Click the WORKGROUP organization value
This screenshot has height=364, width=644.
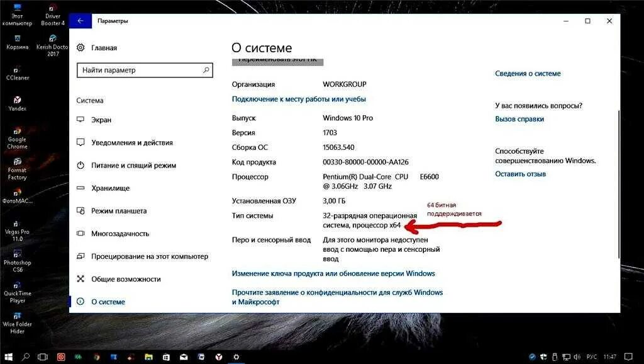point(344,84)
